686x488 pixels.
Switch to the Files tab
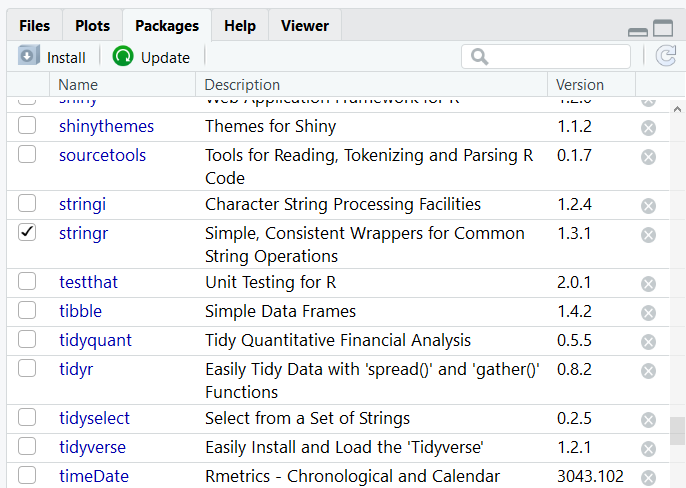click(34, 26)
